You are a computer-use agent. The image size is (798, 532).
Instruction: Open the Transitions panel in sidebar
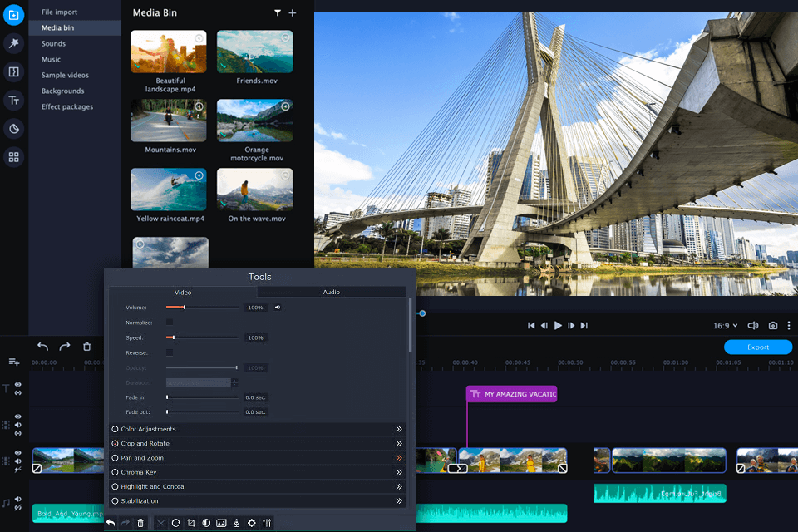(x=13, y=72)
